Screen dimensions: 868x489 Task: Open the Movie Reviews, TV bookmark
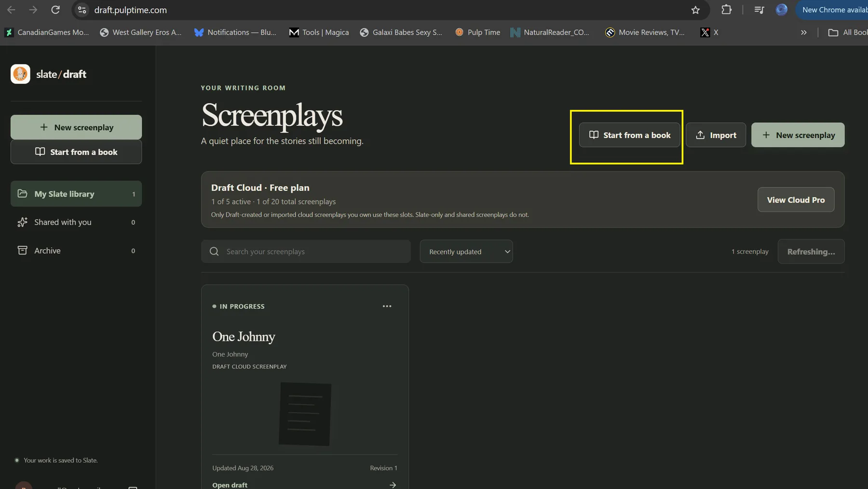pos(645,32)
